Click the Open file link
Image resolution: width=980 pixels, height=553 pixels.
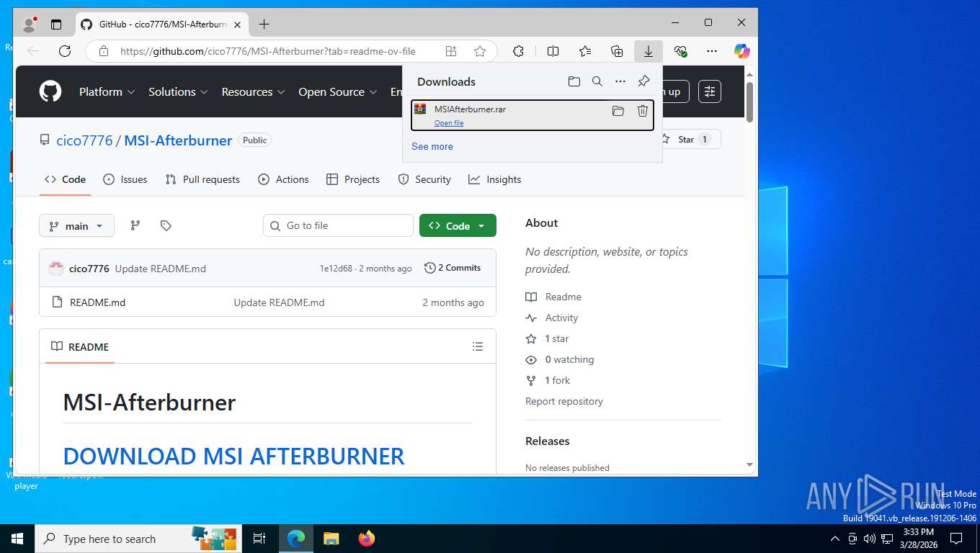click(449, 123)
